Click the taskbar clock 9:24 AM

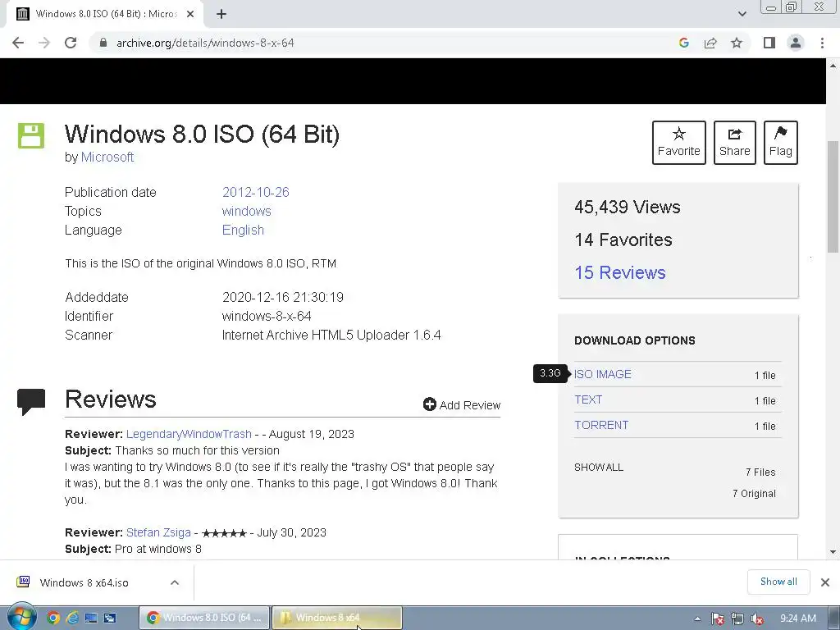(797, 619)
